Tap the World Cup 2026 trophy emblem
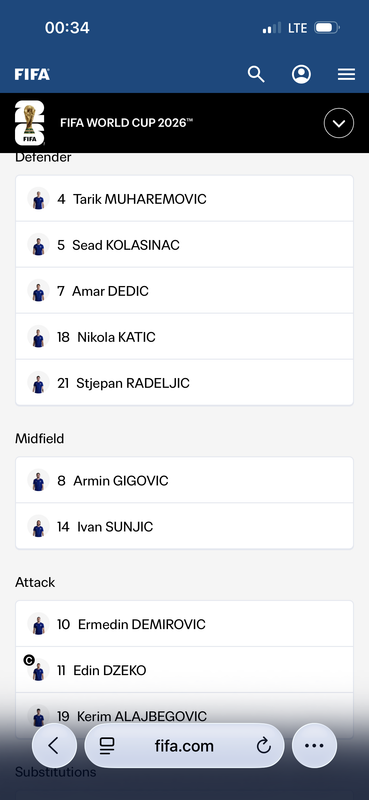The image size is (369, 800). [30, 123]
